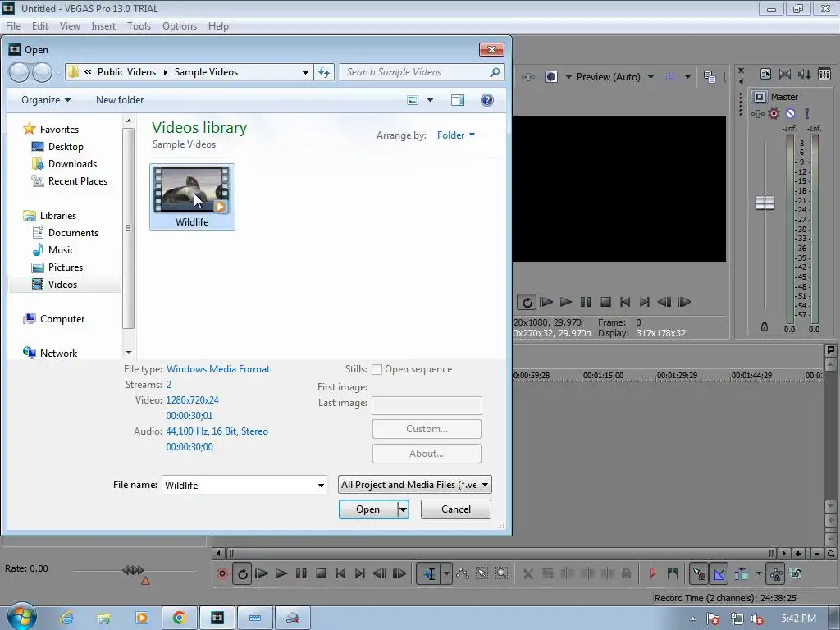Click the Insert Marker red flag icon
840x630 pixels.
coord(652,573)
